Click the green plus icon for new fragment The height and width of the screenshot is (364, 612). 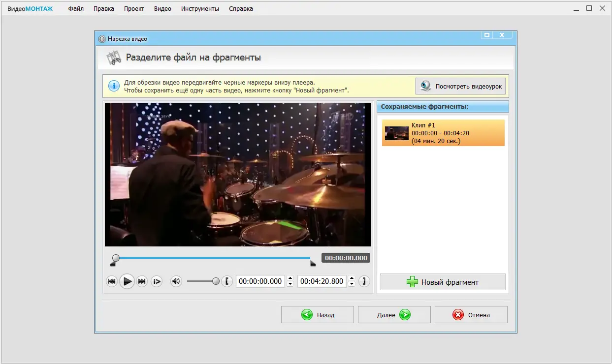[x=412, y=282]
